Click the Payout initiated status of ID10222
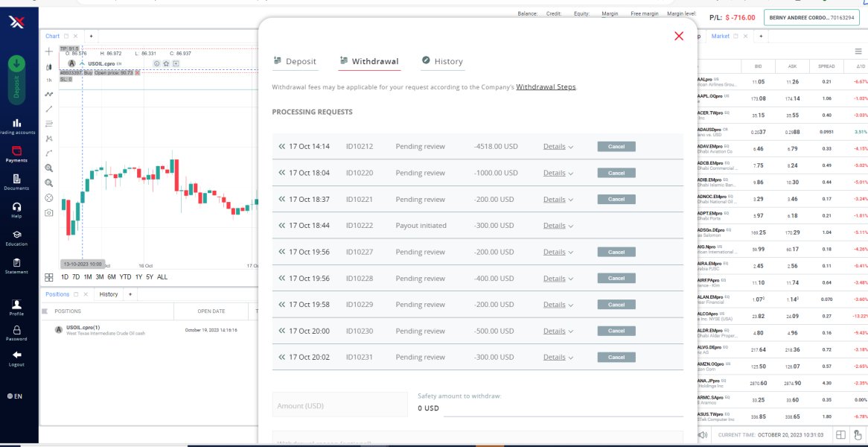Screen dimensions: 868x447 pyautogui.click(x=421, y=226)
